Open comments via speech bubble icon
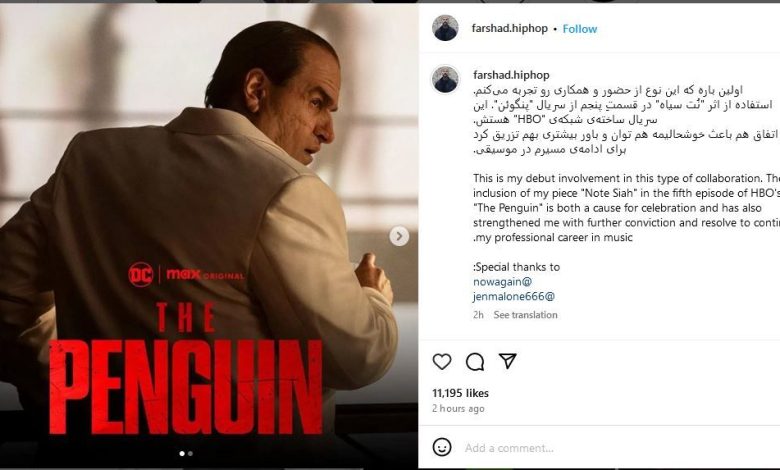Image resolution: width=780 pixels, height=470 pixels. (475, 362)
